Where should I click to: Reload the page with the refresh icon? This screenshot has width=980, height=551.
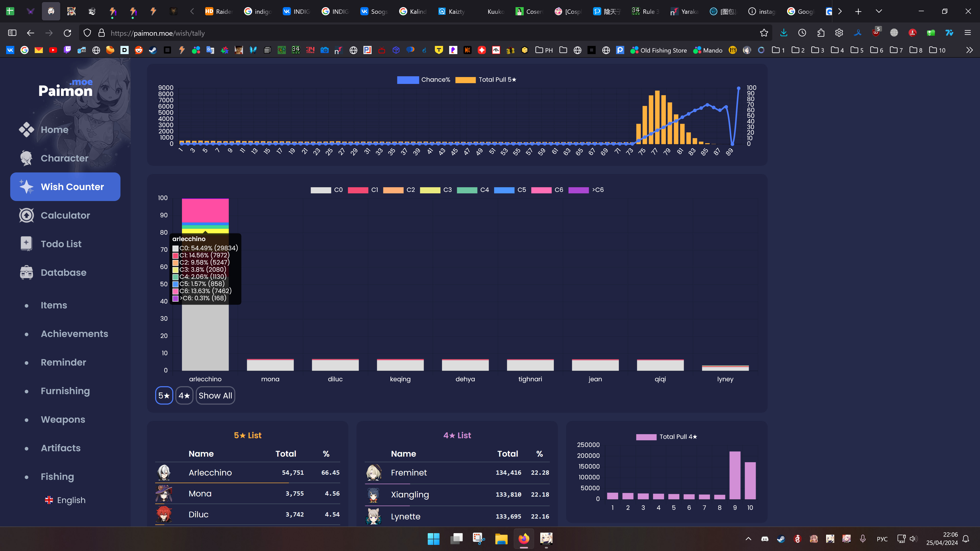coord(67,33)
